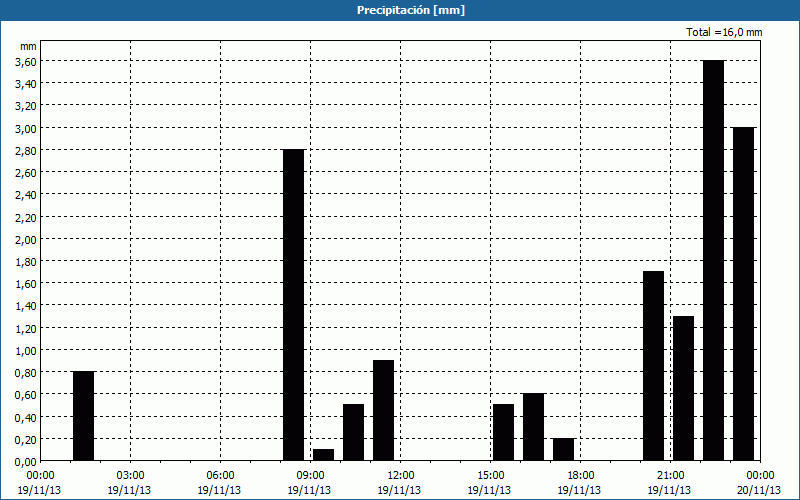Select the 0,50 mm bar between 09:00 and 12:00
This screenshot has height=500, width=800.
(354, 433)
